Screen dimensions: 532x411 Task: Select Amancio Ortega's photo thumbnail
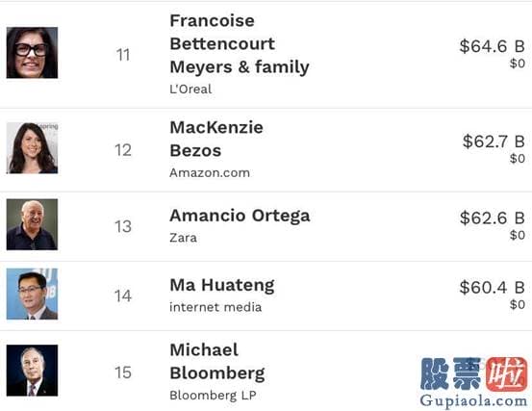(33, 224)
